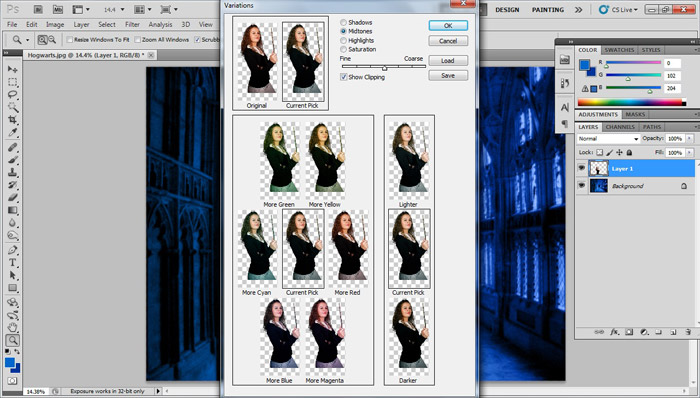Open the Paragraph panel icon
The height and width of the screenshot is (398, 700).
(x=565, y=123)
